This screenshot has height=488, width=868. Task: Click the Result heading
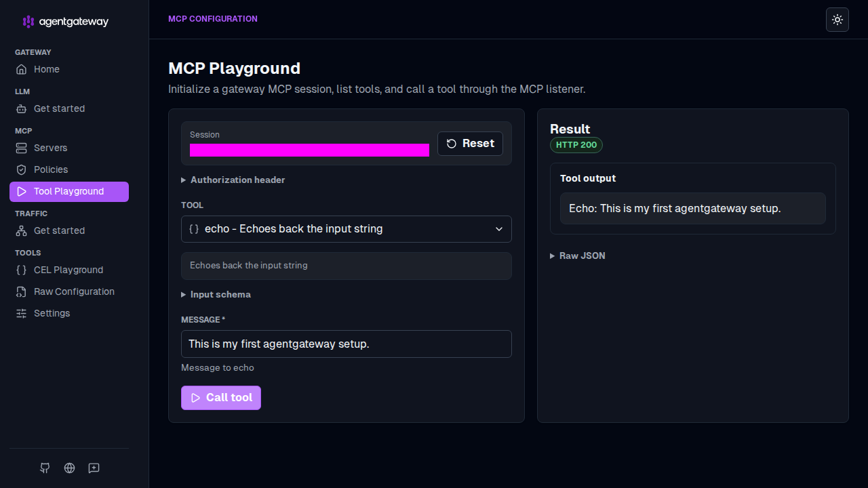point(570,129)
